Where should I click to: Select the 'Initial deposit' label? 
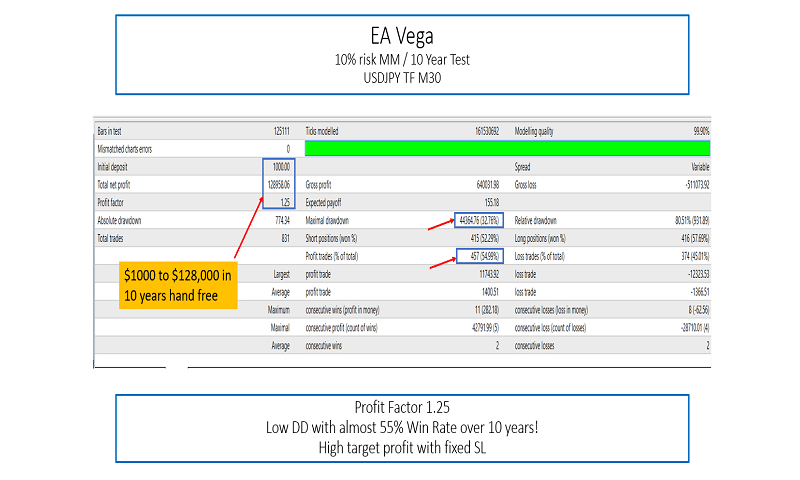point(112,167)
